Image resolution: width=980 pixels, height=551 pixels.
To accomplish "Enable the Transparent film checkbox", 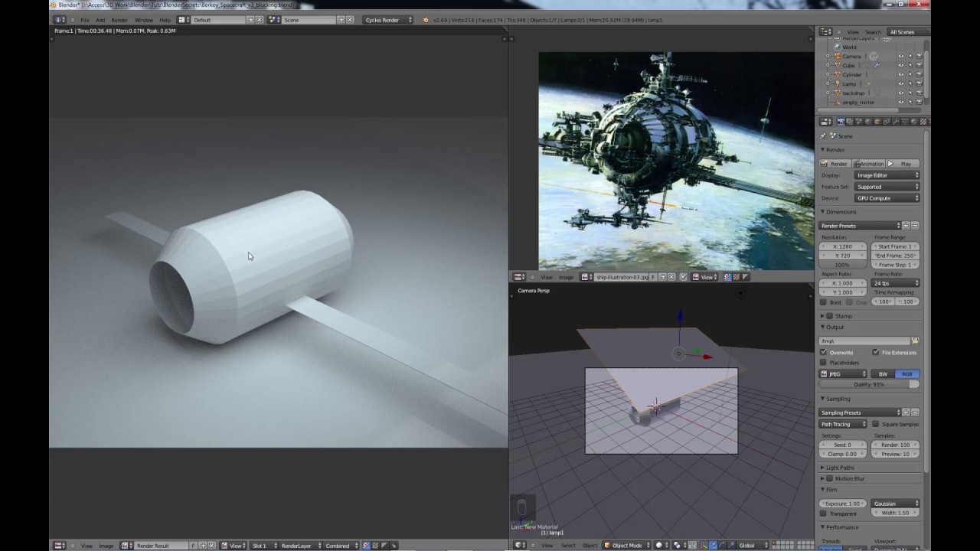I will [823, 514].
